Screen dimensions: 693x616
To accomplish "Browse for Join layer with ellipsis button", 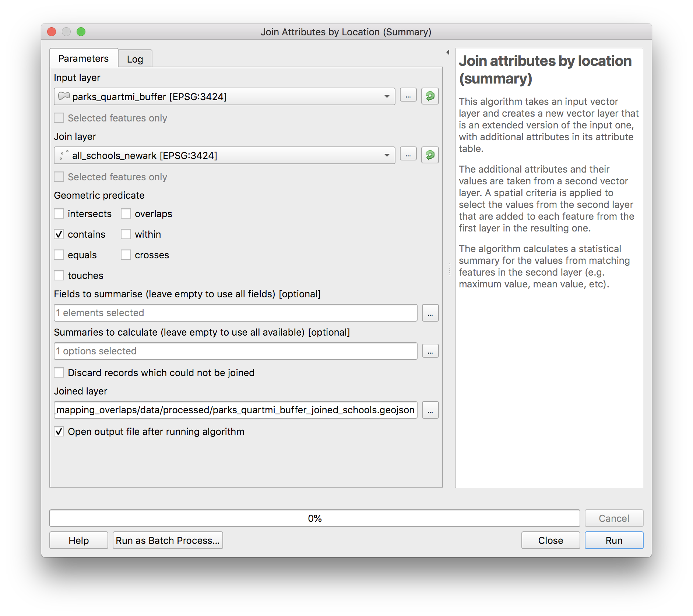I will pyautogui.click(x=408, y=155).
